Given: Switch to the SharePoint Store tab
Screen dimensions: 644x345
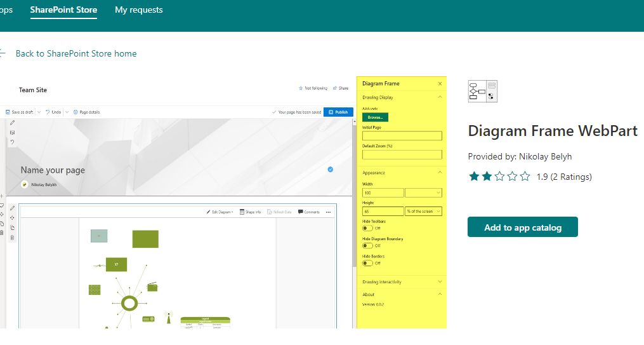Looking at the screenshot, I should 63,10.
